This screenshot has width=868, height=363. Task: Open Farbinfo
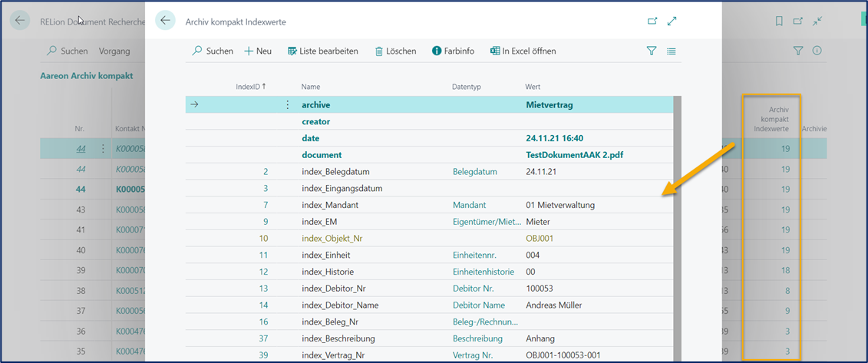tap(453, 51)
